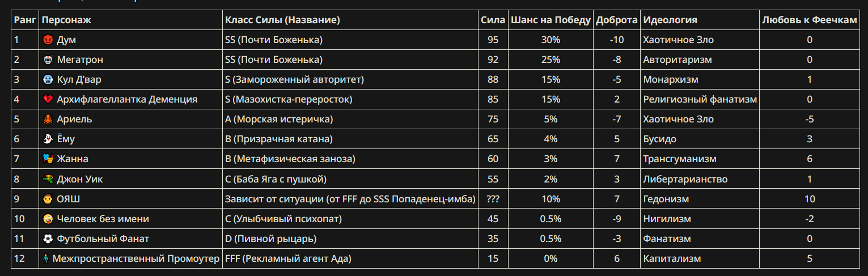
Task: Click the robot emoji beside Мегатрон
Action: coord(48,60)
